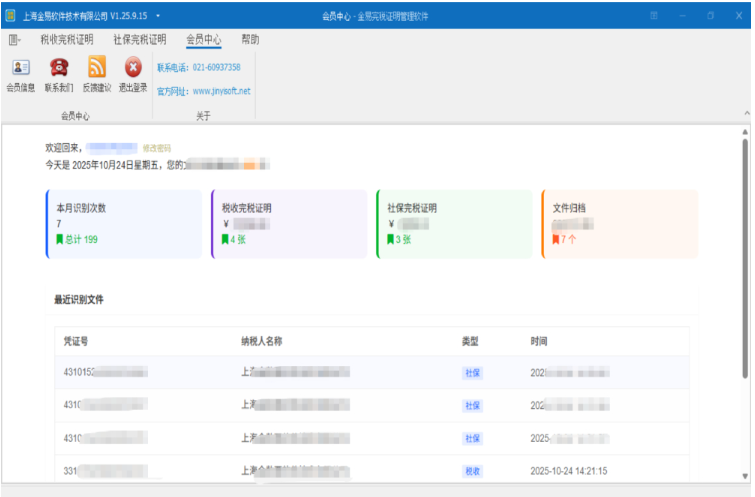
Task: Open the 文件归档 summary card
Action: 619,224
